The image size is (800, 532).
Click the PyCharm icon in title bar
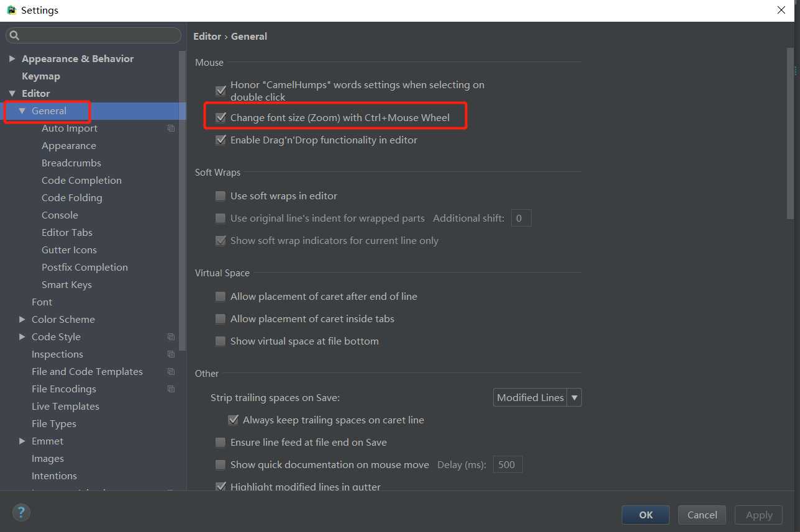click(x=11, y=10)
